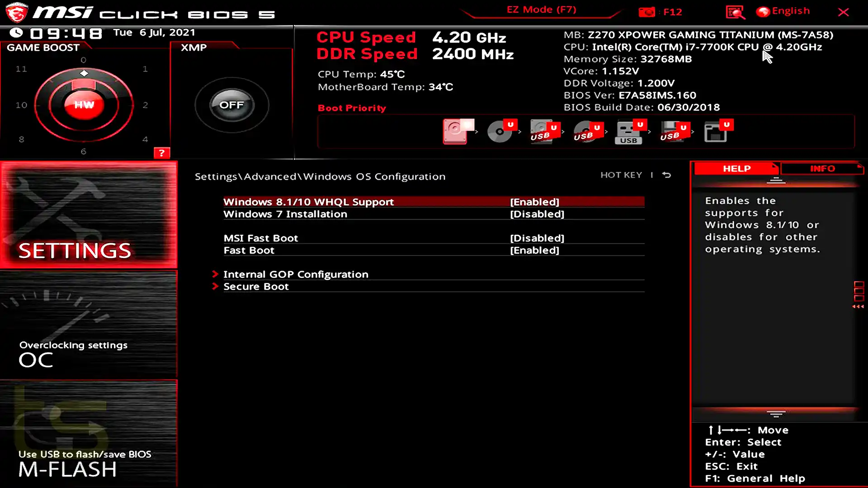The width and height of the screenshot is (868, 488).
Task: Set Game Boost dial to position 11
Action: click(x=21, y=69)
